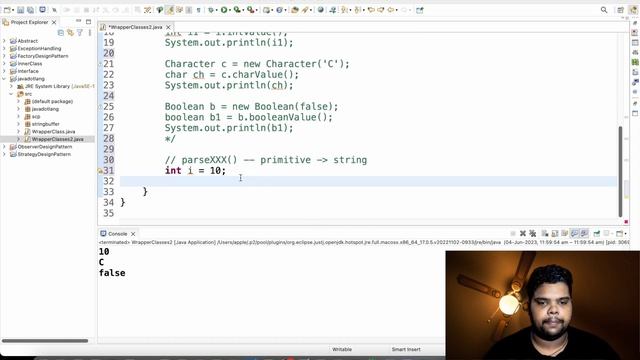This screenshot has width=640, height=360.
Task: Expand the JRE System Library node
Action: pos(11,86)
